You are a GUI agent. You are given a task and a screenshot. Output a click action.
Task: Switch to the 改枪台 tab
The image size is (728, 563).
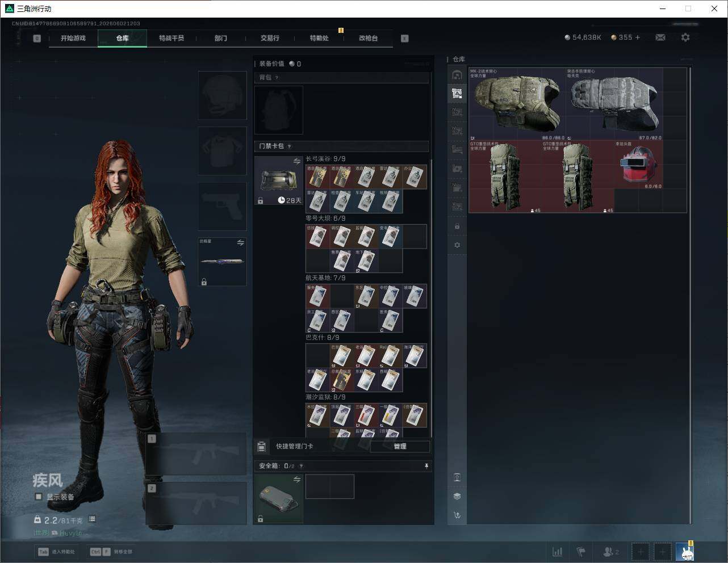click(x=368, y=38)
